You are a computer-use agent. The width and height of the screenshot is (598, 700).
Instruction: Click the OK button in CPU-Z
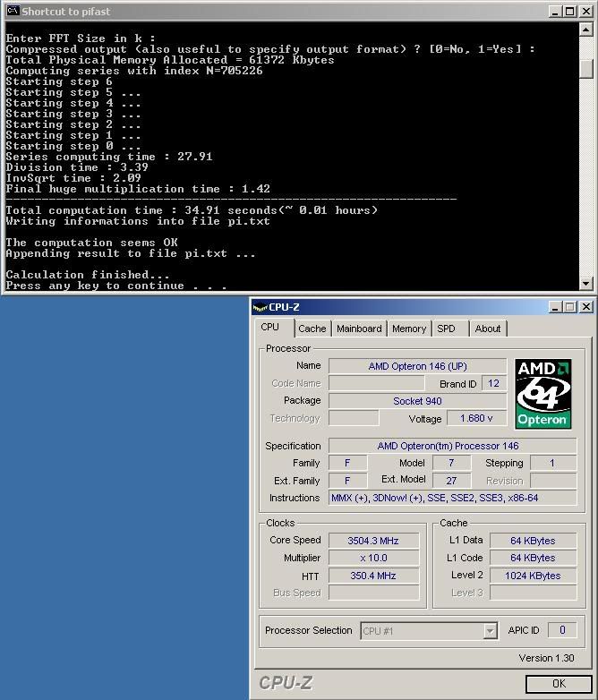559,684
